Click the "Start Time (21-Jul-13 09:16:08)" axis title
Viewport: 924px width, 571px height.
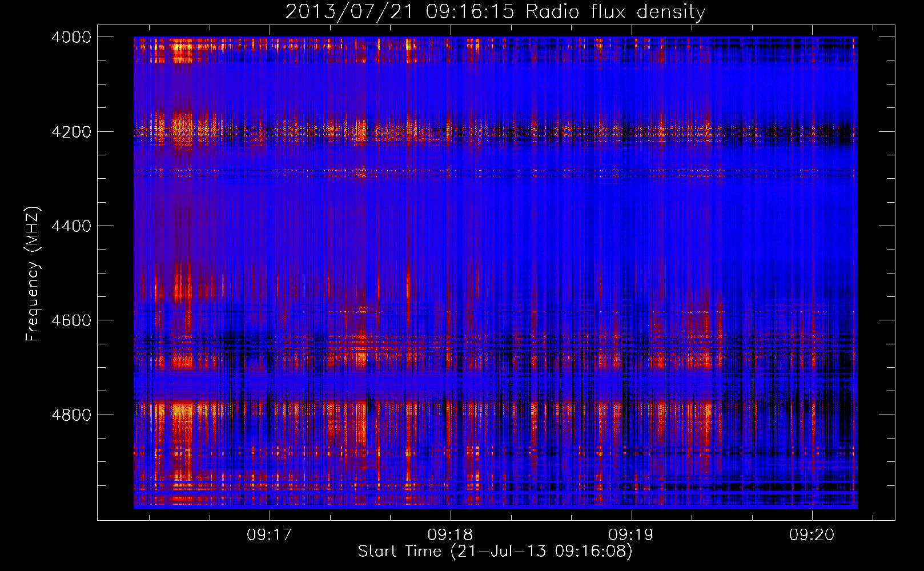pyautogui.click(x=495, y=552)
